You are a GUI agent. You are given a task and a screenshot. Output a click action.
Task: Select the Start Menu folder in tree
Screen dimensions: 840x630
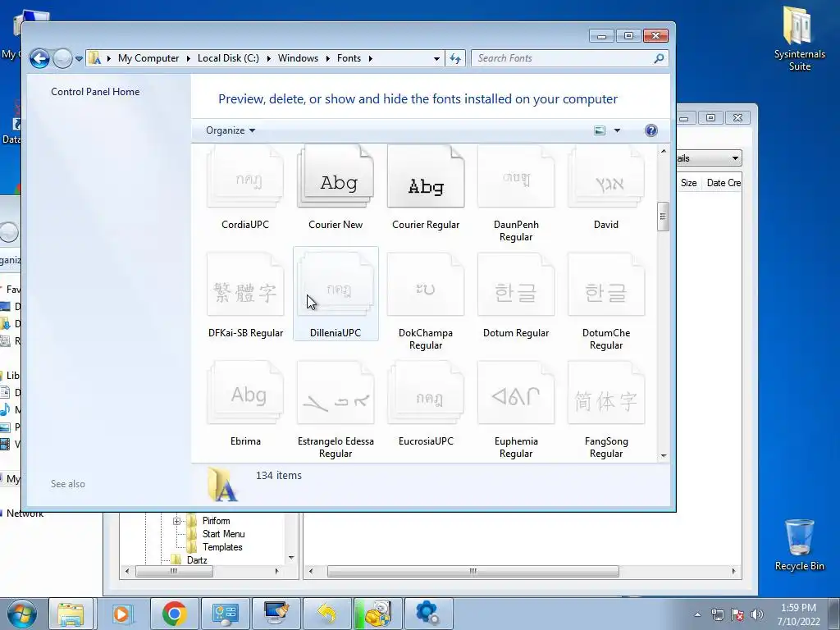click(x=223, y=533)
